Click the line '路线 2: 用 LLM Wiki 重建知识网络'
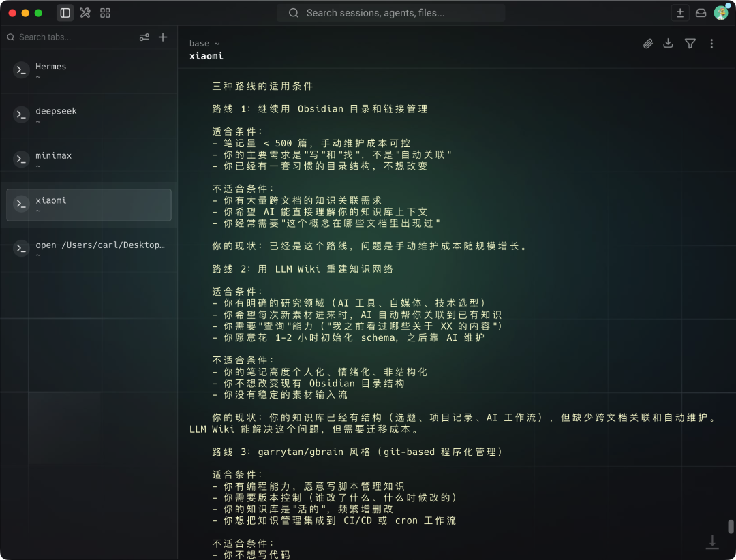736x560 pixels. 303,269
